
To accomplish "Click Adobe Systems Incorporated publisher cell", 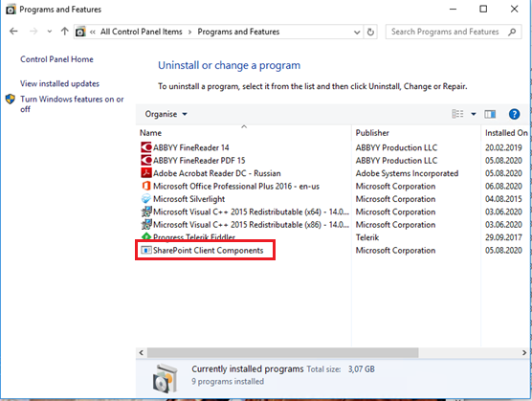I will click(407, 173).
